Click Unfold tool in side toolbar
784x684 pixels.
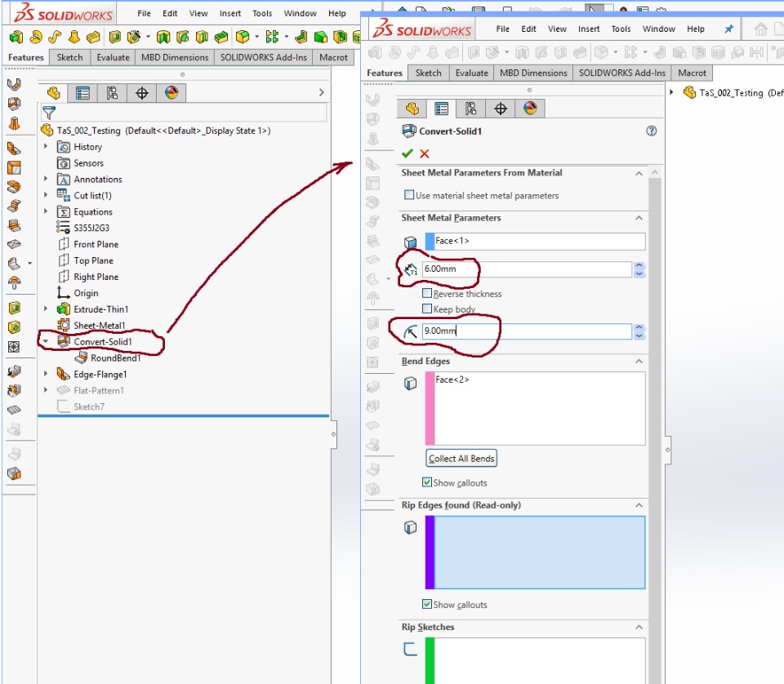14,371
